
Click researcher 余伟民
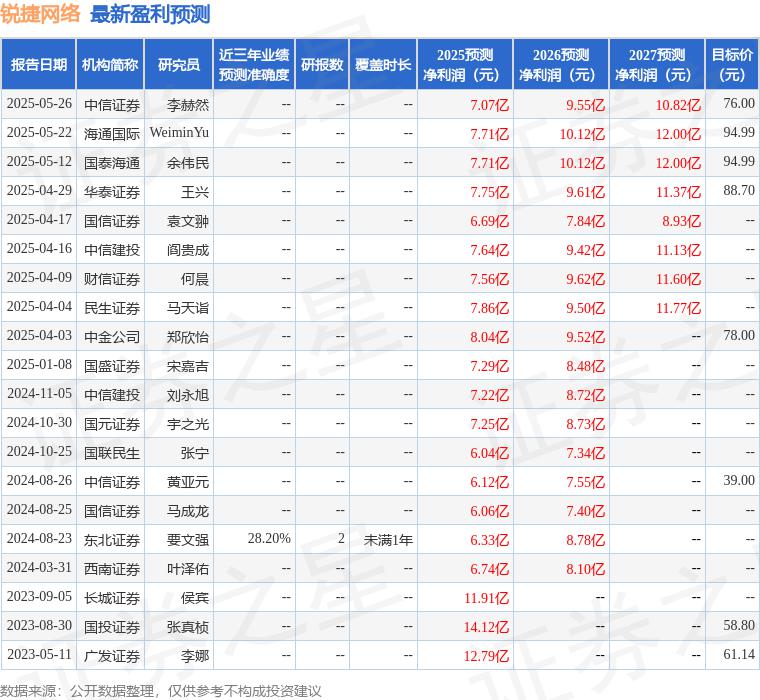point(188,163)
